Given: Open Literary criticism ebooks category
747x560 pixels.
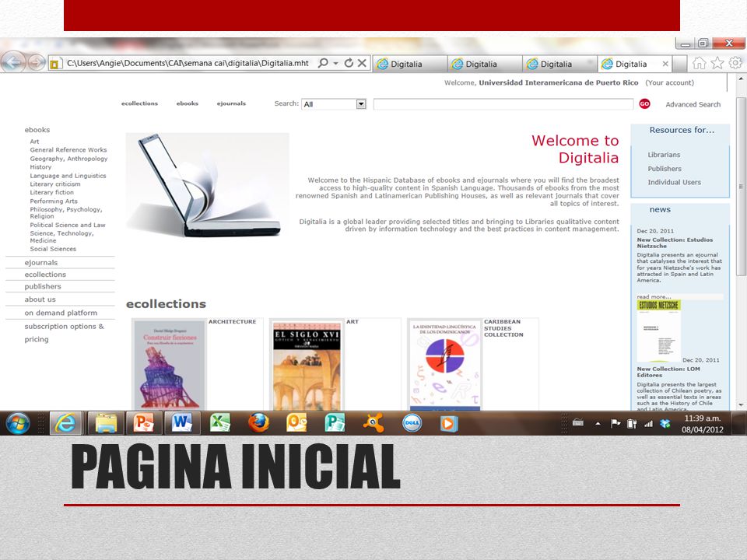Looking at the screenshot, I should 55,184.
